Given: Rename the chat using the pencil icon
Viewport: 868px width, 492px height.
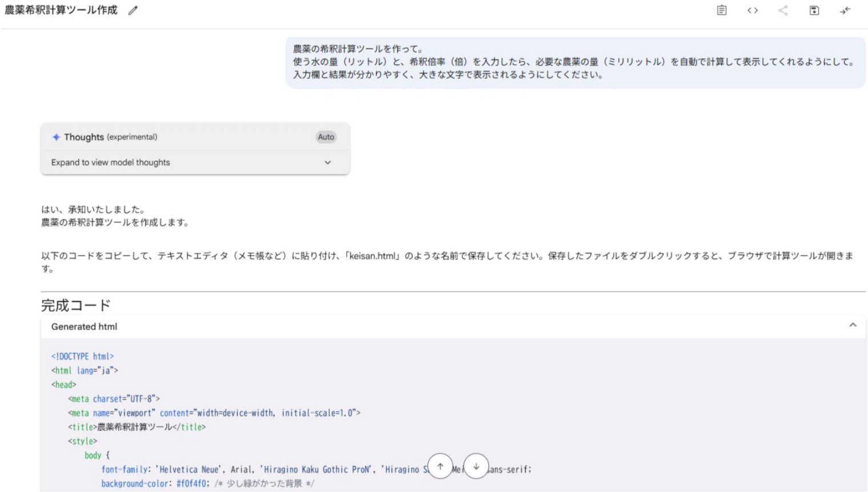Looking at the screenshot, I should [133, 10].
